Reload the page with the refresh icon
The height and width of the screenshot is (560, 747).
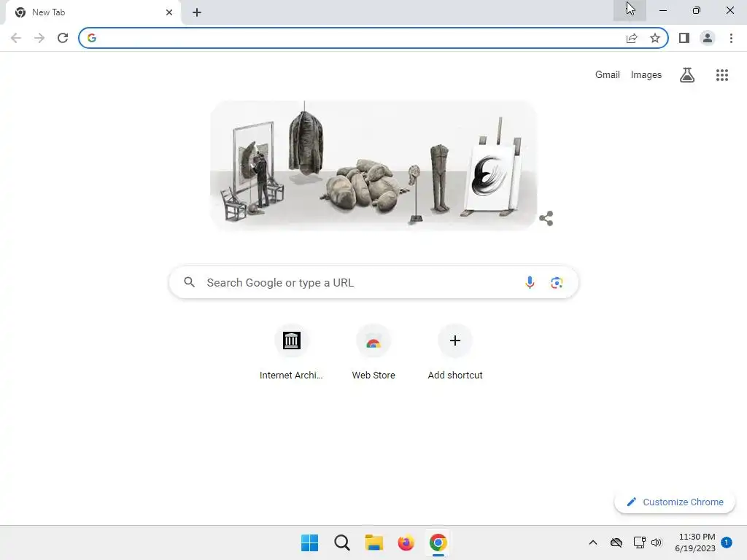pyautogui.click(x=63, y=38)
